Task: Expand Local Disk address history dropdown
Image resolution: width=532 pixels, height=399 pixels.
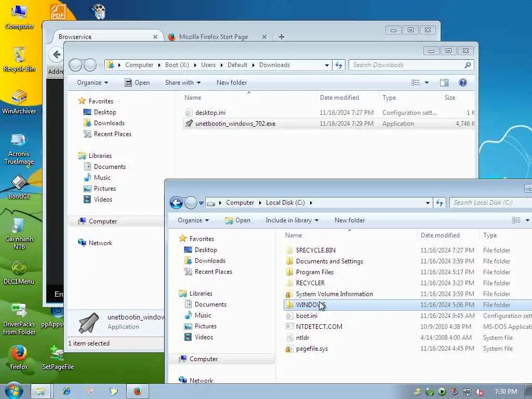Action: pyautogui.click(x=428, y=203)
